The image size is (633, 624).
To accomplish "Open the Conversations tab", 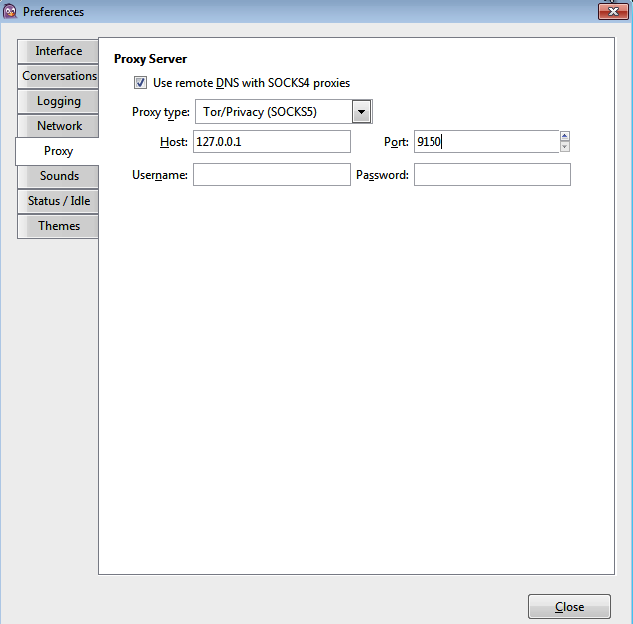I will coord(58,76).
